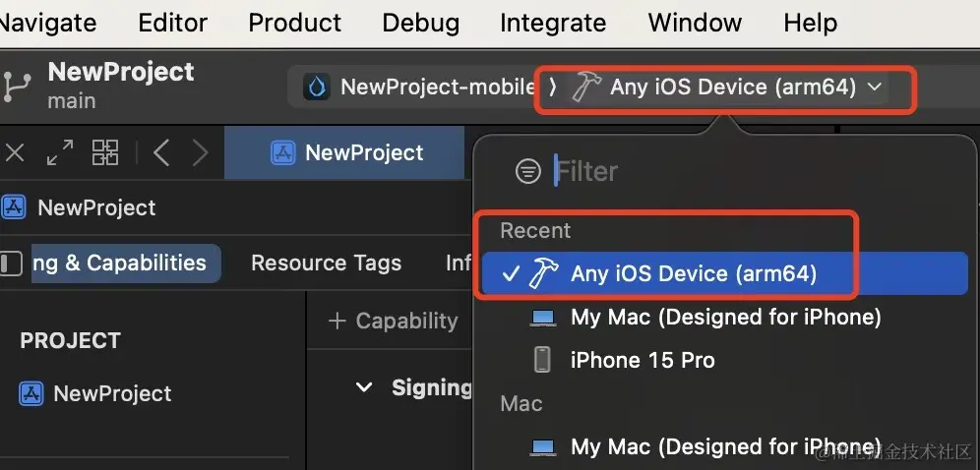Screen dimensions: 980x470
Task: Collapse the Signing section chevron
Action: coord(364,387)
